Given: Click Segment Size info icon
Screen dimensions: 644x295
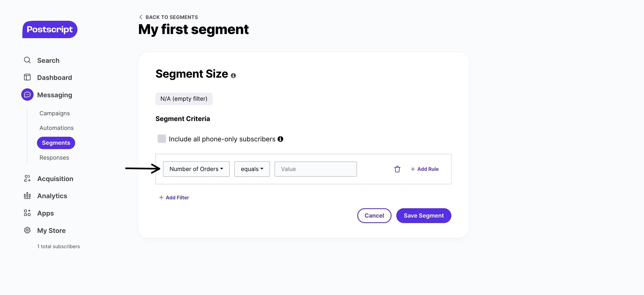Looking at the screenshot, I should (233, 76).
